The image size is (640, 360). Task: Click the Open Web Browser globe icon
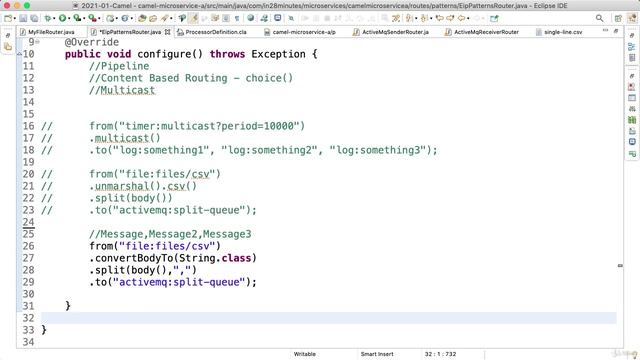pyautogui.click(x=251, y=18)
